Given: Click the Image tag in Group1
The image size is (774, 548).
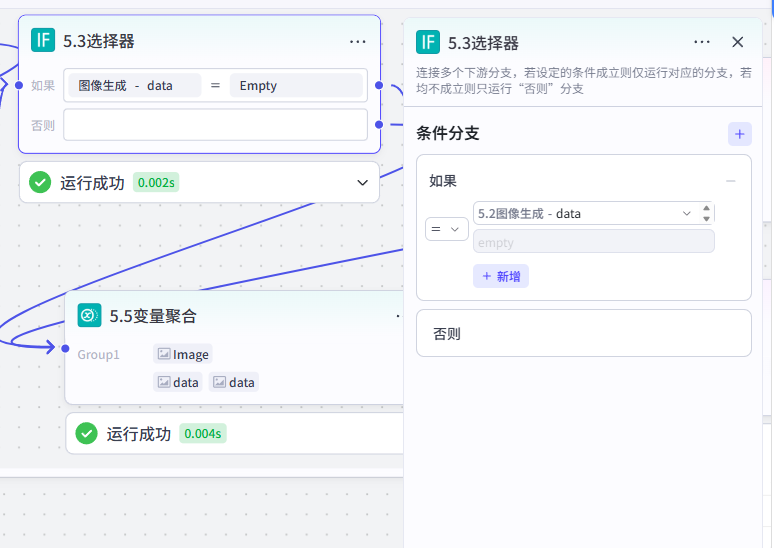Looking at the screenshot, I should click(x=183, y=354).
